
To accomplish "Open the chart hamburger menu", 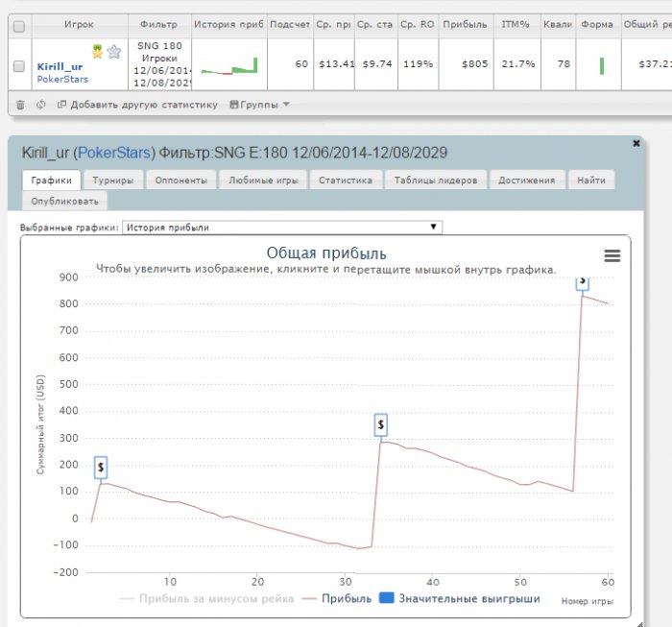I will [612, 255].
